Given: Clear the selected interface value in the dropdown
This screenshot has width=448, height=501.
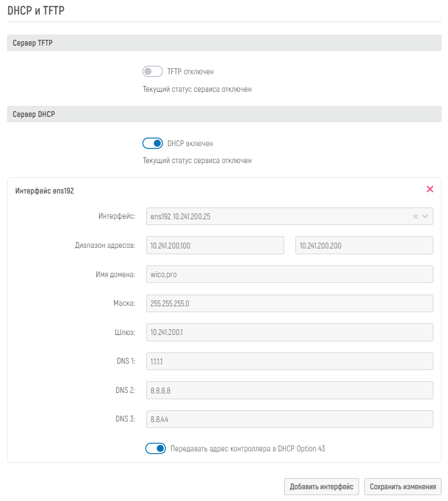Looking at the screenshot, I should pyautogui.click(x=415, y=216).
